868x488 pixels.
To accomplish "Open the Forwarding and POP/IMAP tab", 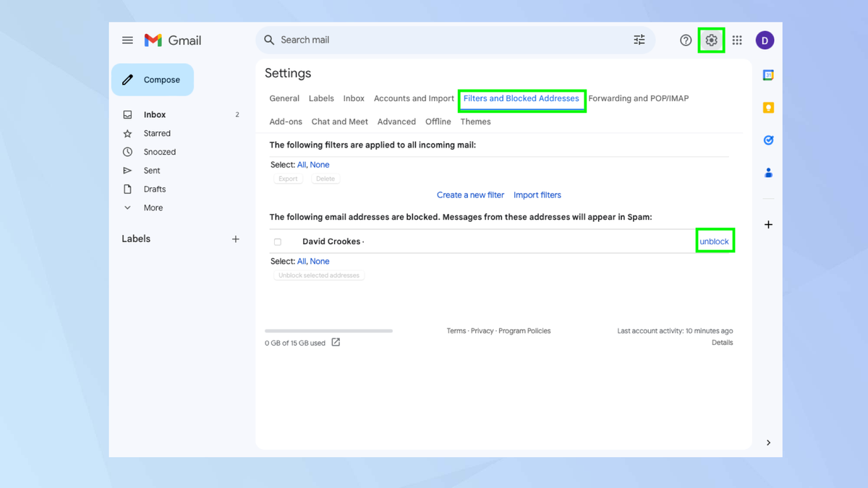I will pyautogui.click(x=639, y=98).
